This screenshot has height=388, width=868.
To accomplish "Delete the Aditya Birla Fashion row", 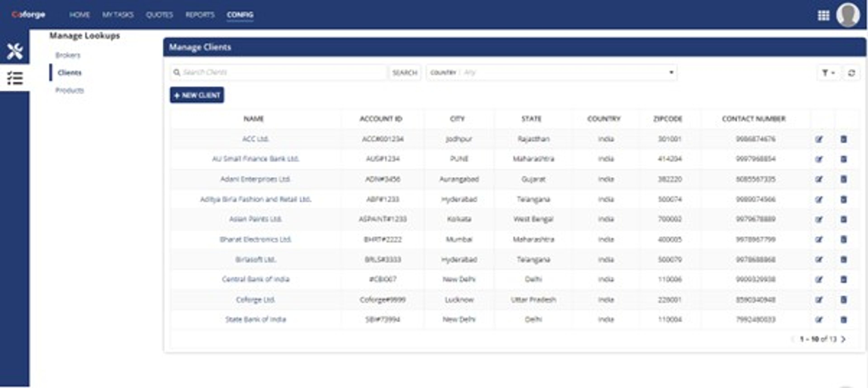I will point(843,199).
